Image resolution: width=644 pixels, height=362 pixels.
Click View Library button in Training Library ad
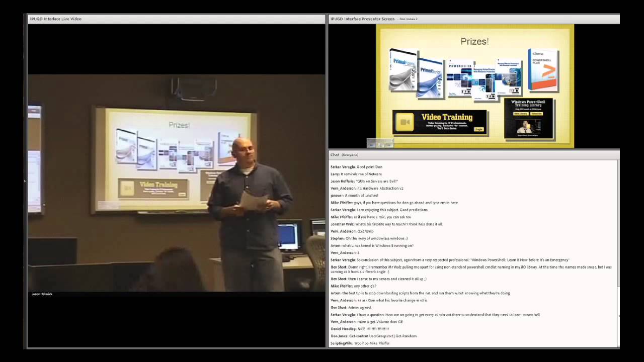tap(520, 114)
